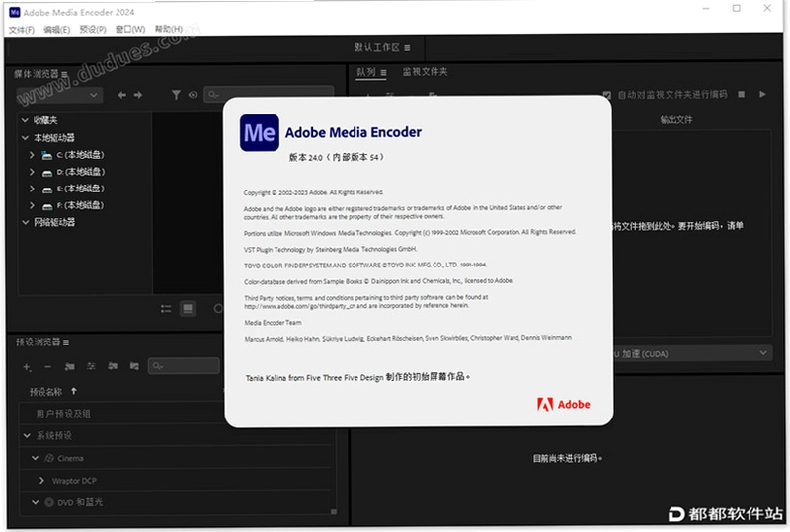Open the 文件(F) menu

click(x=21, y=30)
